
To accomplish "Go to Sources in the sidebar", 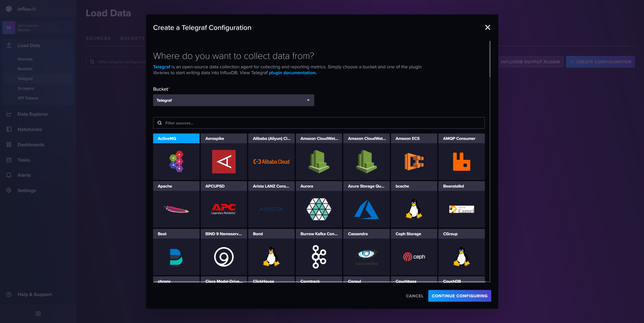I will pyautogui.click(x=25, y=59).
